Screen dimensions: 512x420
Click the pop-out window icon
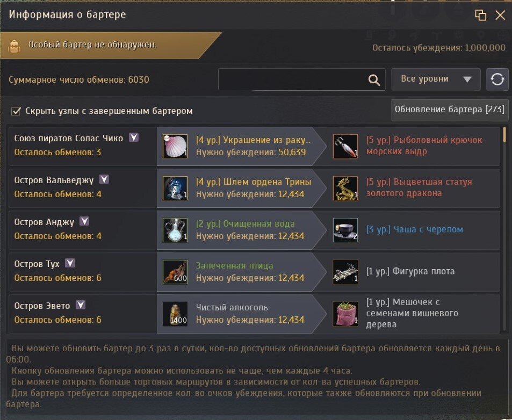tap(480, 15)
